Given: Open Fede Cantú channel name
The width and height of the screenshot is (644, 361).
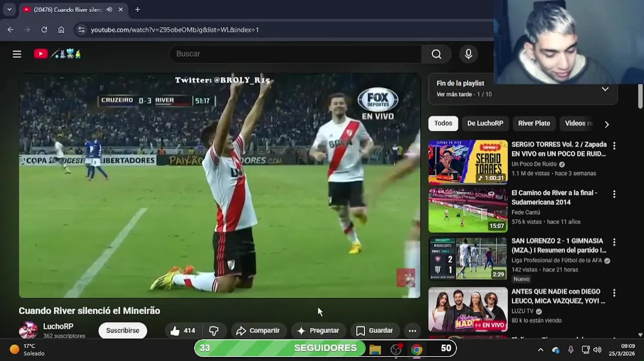Looking at the screenshot, I should click(526, 212).
